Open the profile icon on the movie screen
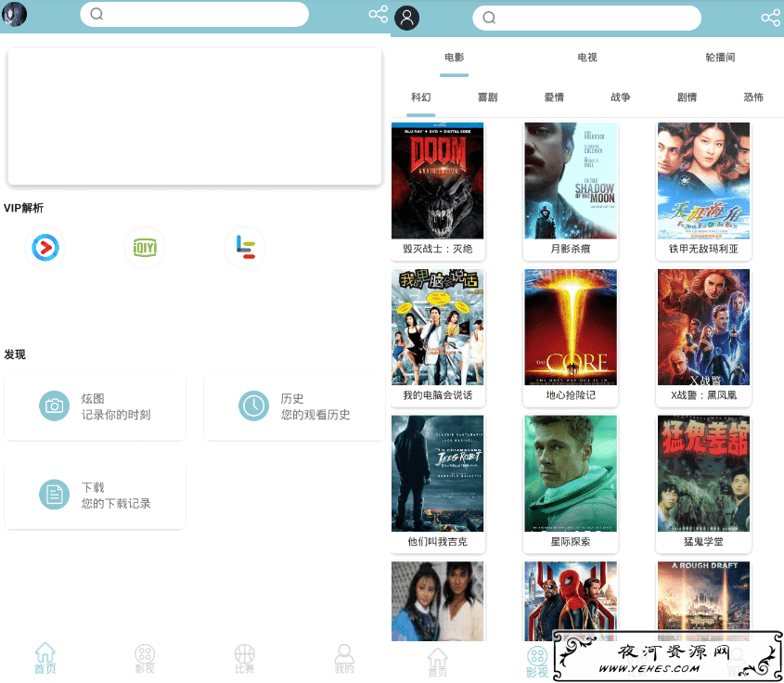Image resolution: width=784 pixels, height=683 pixels. click(x=407, y=18)
